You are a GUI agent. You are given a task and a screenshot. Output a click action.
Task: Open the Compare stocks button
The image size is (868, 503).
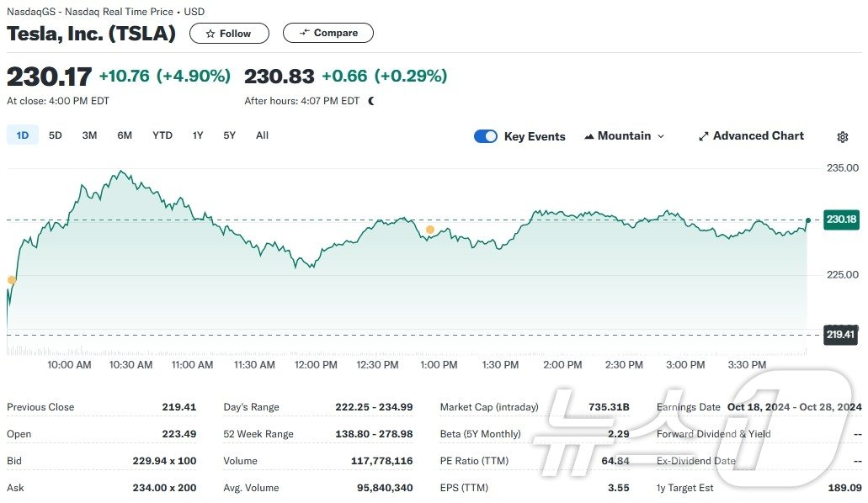327,34
